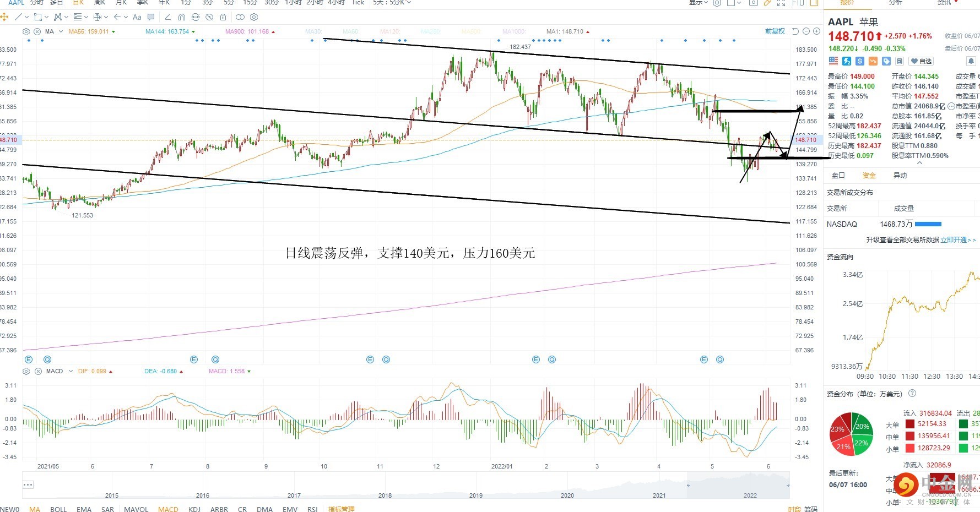Image resolution: width=980 pixels, height=512 pixels.
Task: Expand quote details chevron under stats
Action: (x=920, y=163)
